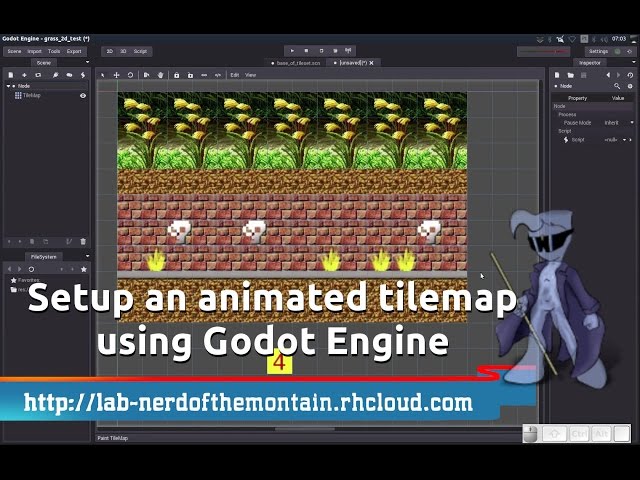Click the group children icon after padlocks
Viewport: 640px width, 480px height.
(204, 75)
